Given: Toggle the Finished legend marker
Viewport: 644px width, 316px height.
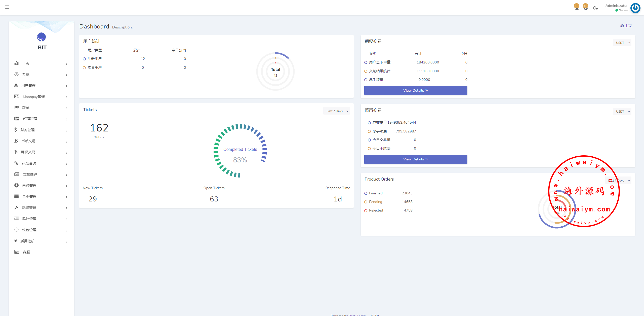Looking at the screenshot, I should 366,193.
